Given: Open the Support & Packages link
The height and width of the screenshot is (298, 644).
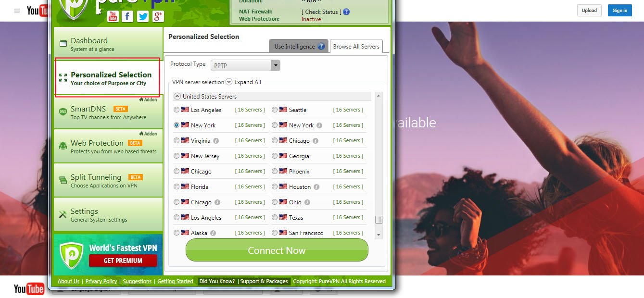Looking at the screenshot, I should coord(264,281).
